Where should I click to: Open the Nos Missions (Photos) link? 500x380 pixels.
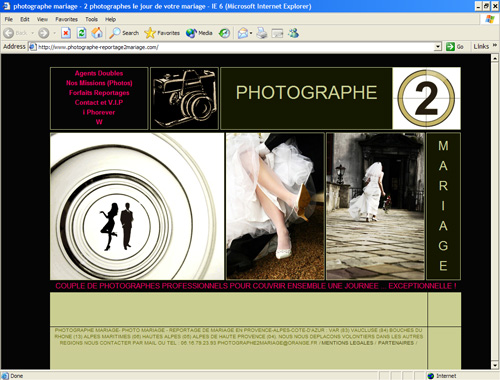tap(99, 83)
